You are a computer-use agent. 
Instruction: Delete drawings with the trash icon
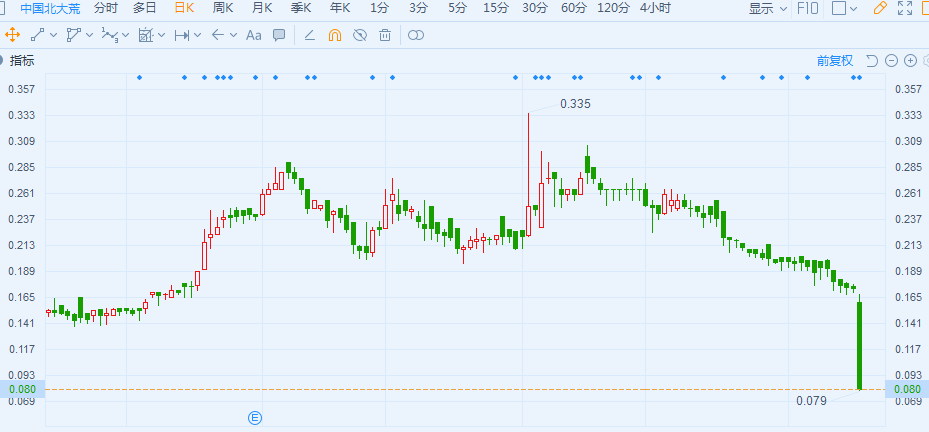[385, 35]
